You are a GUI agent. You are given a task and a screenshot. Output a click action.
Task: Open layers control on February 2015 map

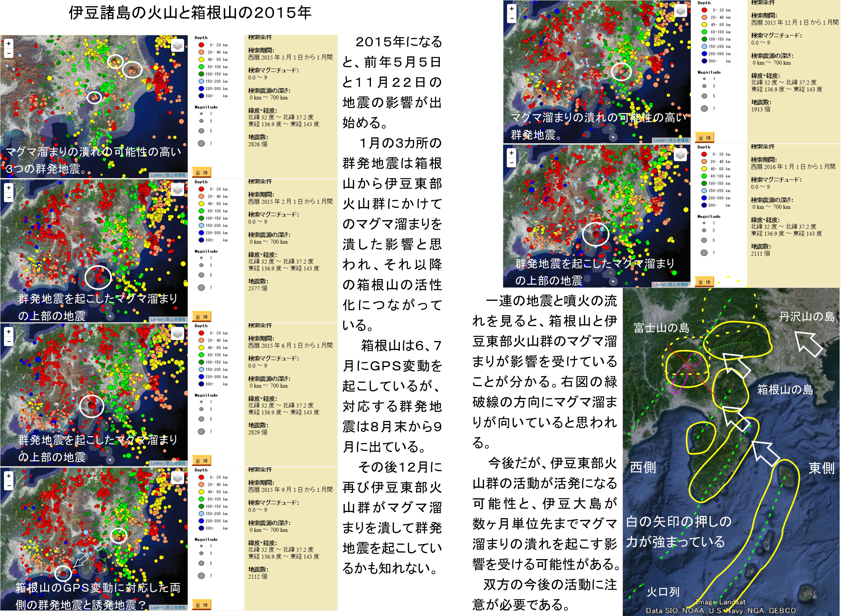[x=177, y=190]
